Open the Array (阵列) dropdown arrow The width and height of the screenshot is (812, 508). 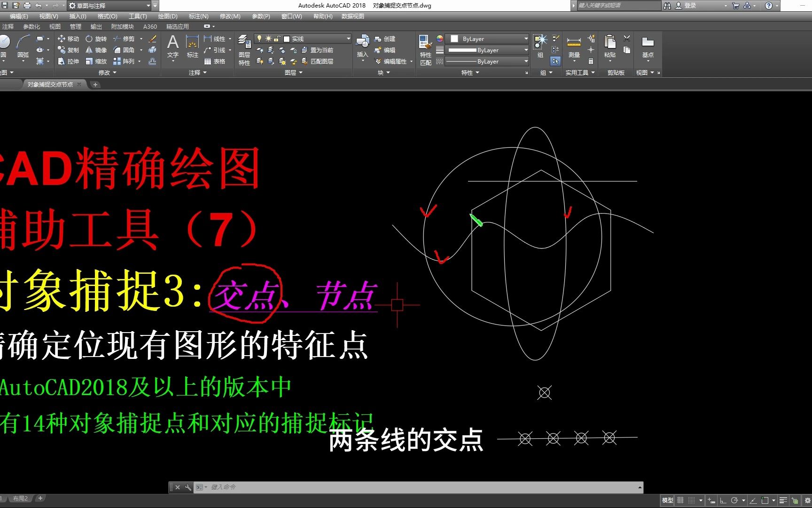coord(139,61)
